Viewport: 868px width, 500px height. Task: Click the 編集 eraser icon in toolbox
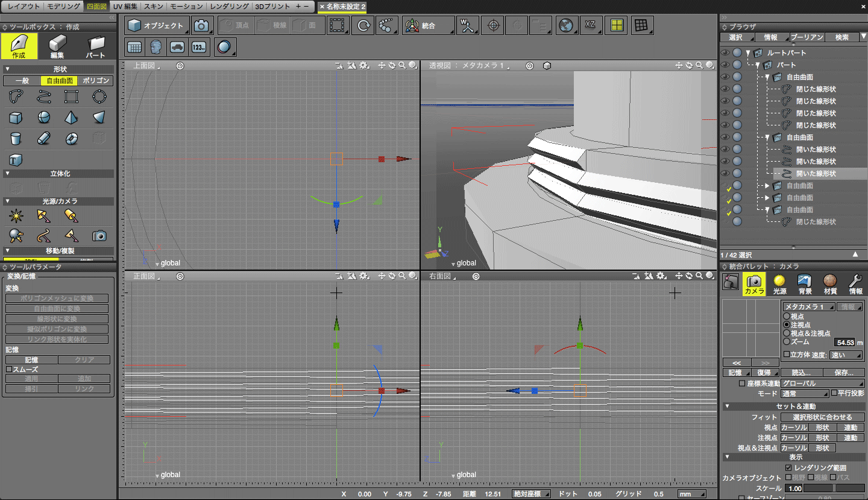click(57, 46)
